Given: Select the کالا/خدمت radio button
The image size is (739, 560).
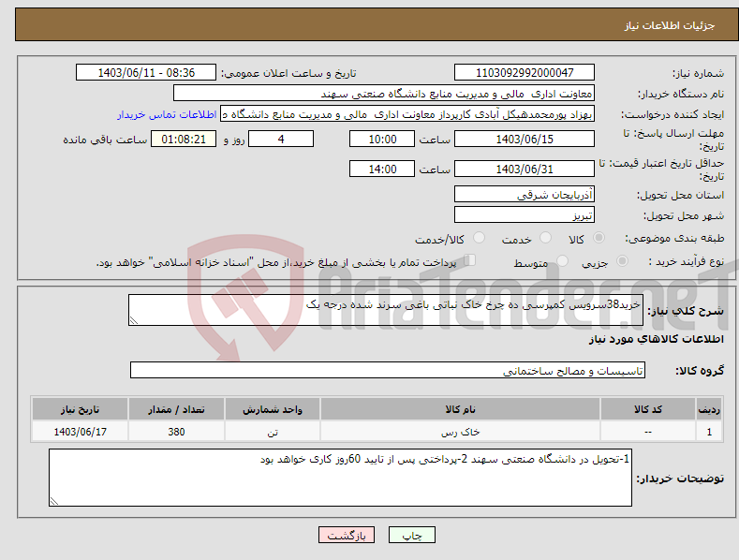Looking at the screenshot, I should coord(479,238).
